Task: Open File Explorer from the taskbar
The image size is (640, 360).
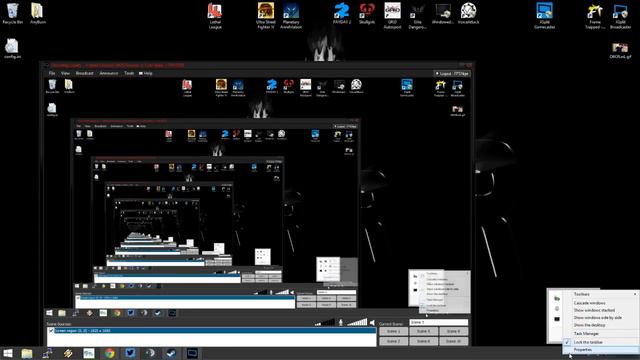Action: (x=27, y=353)
